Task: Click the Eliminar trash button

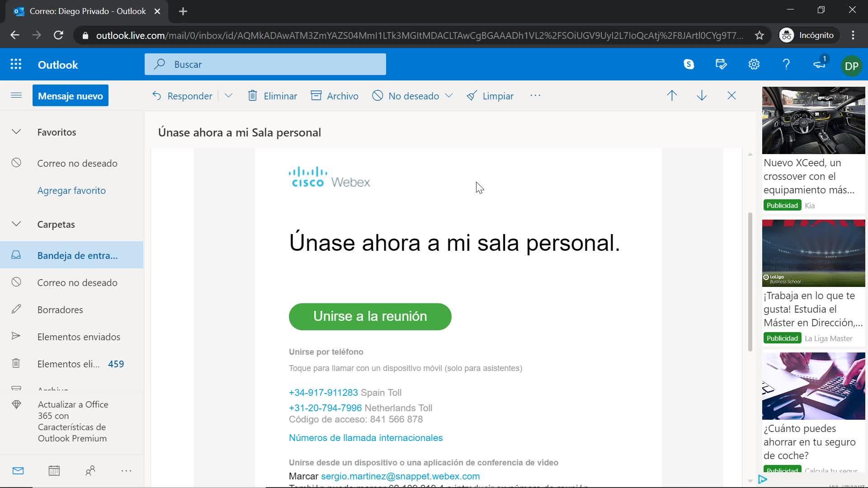Action: coord(272,96)
